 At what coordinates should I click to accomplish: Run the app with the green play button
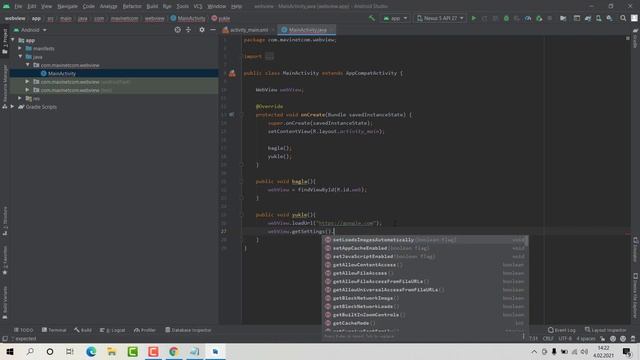(474, 18)
